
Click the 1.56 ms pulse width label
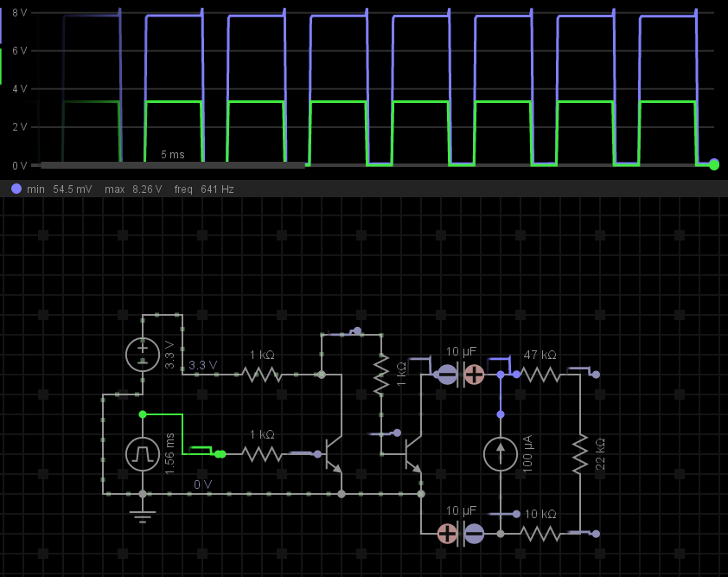(x=170, y=454)
